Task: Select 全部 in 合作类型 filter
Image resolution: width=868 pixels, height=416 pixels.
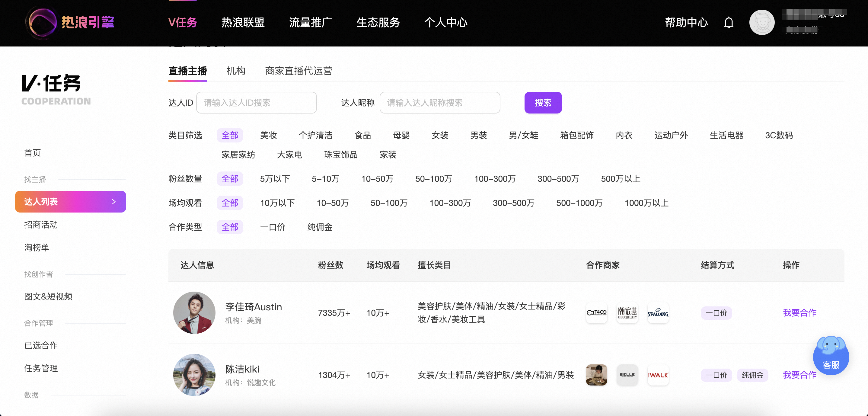Action: (x=229, y=227)
